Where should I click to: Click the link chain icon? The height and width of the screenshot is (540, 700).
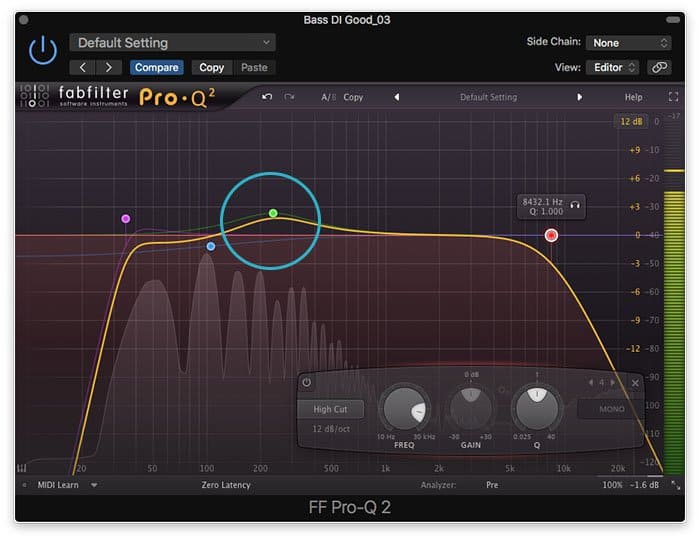point(659,67)
